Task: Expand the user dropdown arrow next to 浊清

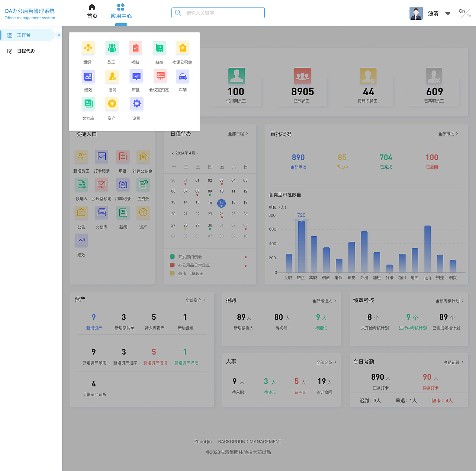Action: pos(448,14)
